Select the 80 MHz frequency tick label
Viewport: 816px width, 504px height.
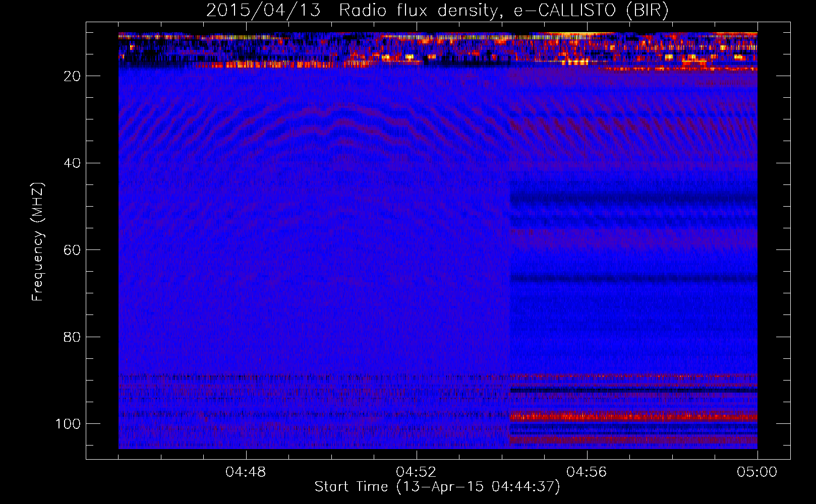click(73, 337)
